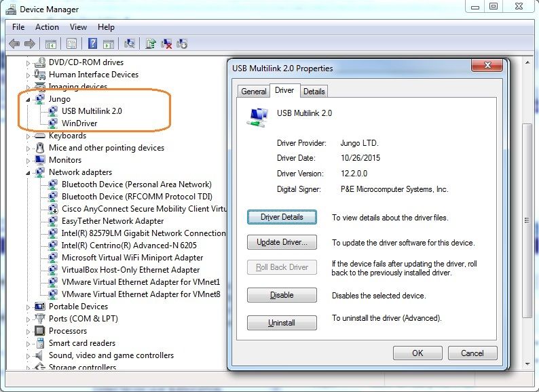This screenshot has width=539, height=392.
Task: Select VirtualBox Host-Only Ethernet Adapter
Action: click(130, 270)
